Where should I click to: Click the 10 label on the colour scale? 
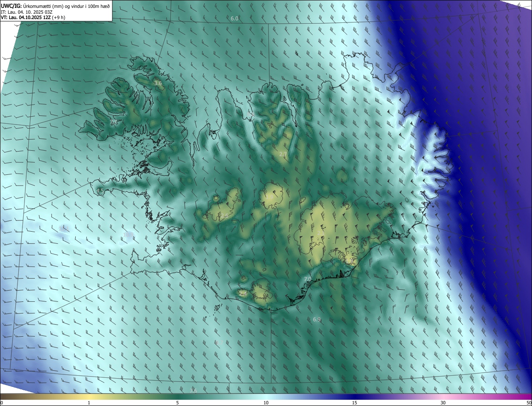(x=266, y=403)
